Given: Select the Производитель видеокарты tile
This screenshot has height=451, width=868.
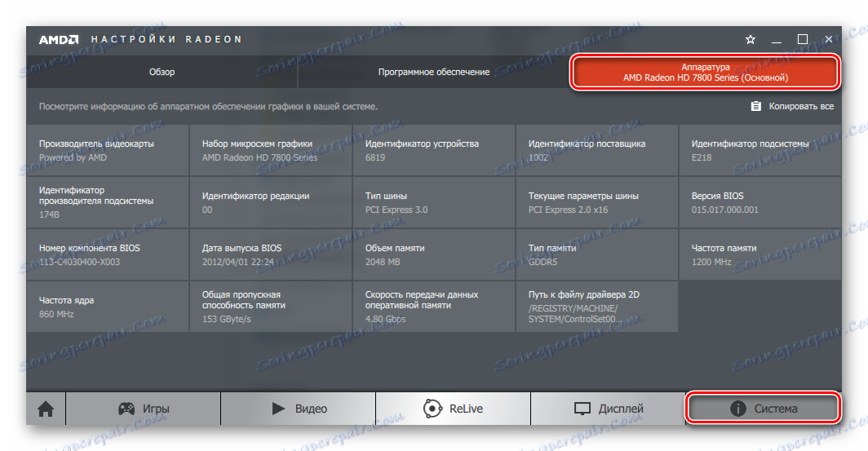Looking at the screenshot, I should tap(108, 150).
